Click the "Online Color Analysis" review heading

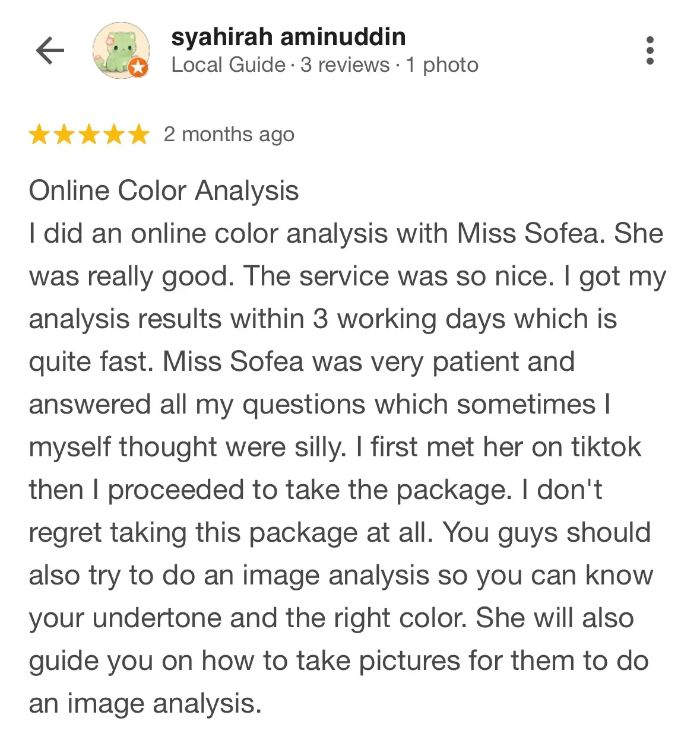coord(164,190)
